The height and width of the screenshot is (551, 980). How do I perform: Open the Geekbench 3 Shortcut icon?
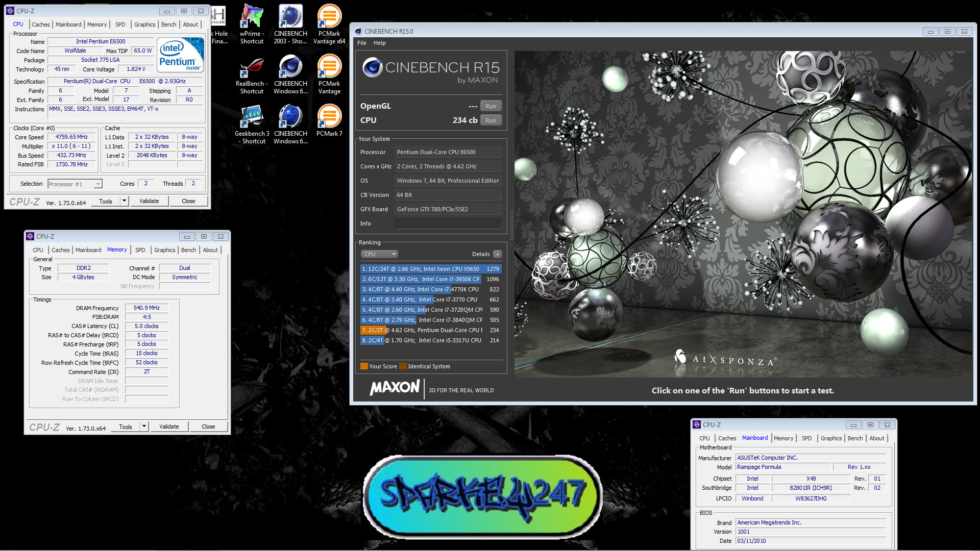click(x=252, y=124)
